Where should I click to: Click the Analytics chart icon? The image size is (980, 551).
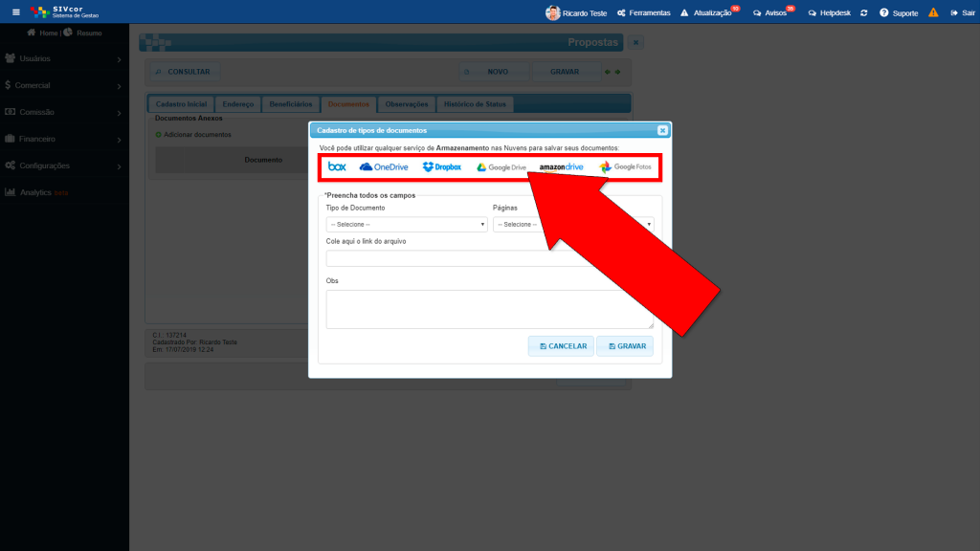(10, 192)
